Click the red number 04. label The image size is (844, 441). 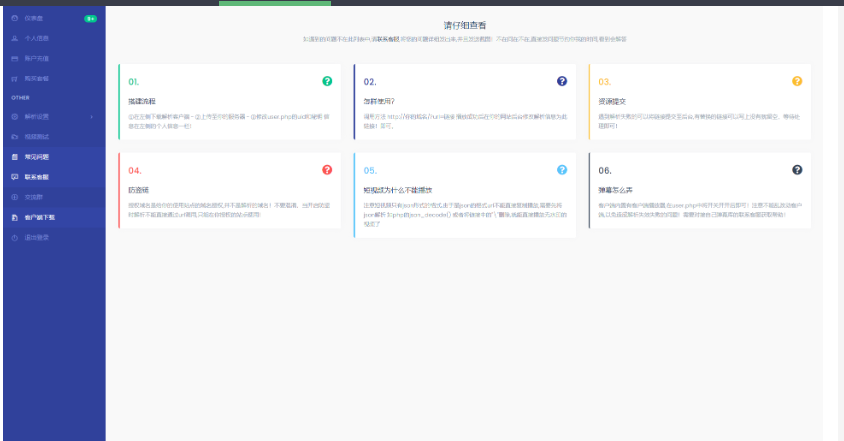click(x=135, y=171)
